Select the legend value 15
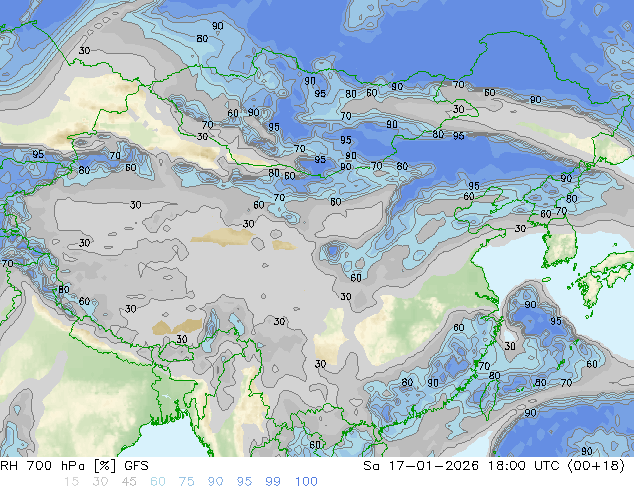The image size is (634, 490). pos(71,482)
